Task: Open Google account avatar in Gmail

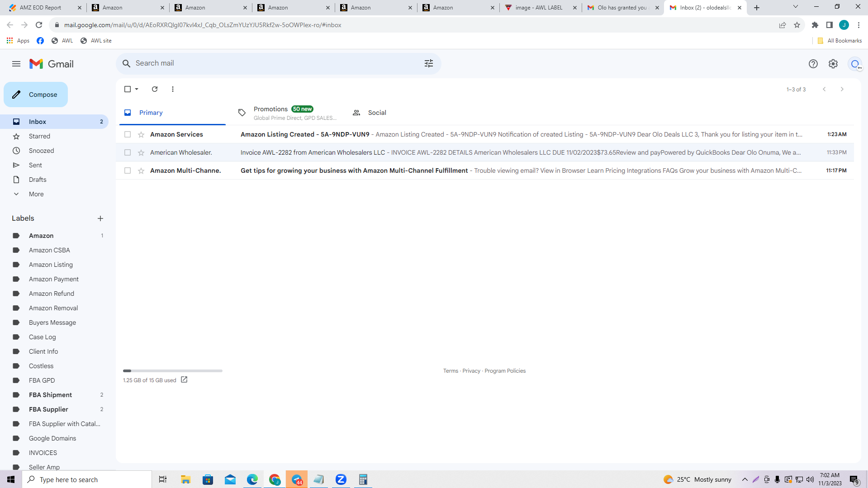Action: point(855,64)
